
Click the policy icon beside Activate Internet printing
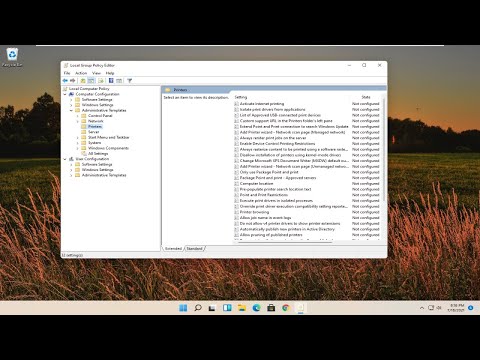point(236,104)
